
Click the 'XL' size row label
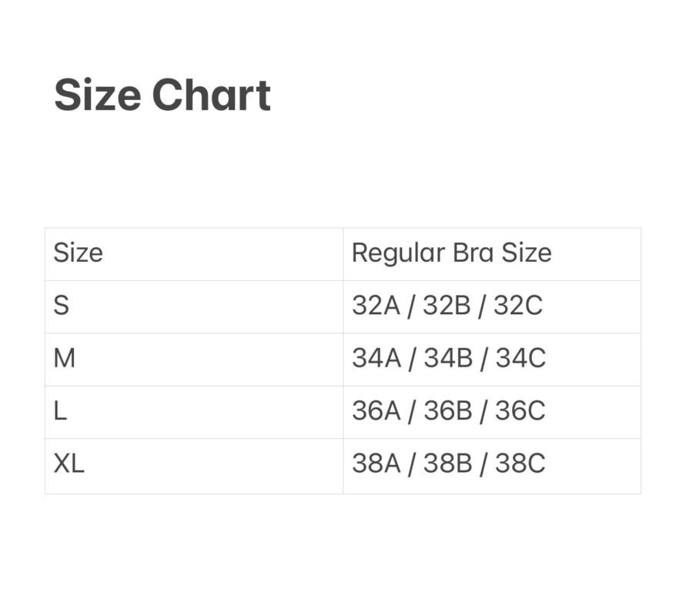pyautogui.click(x=69, y=464)
